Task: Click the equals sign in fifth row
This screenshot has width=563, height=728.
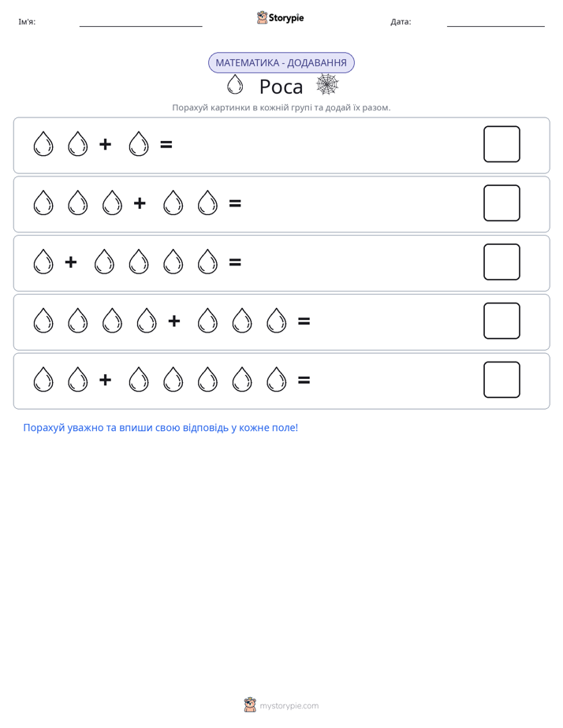Action: [x=304, y=381]
